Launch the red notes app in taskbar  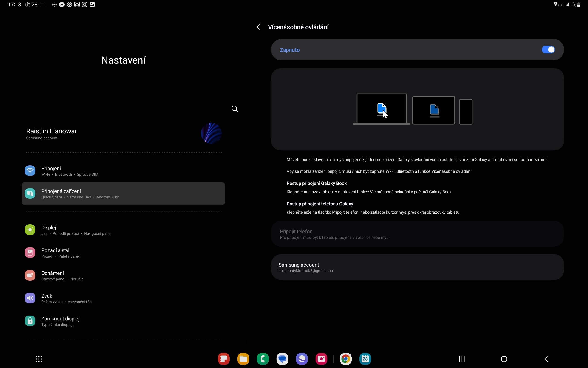point(224,359)
